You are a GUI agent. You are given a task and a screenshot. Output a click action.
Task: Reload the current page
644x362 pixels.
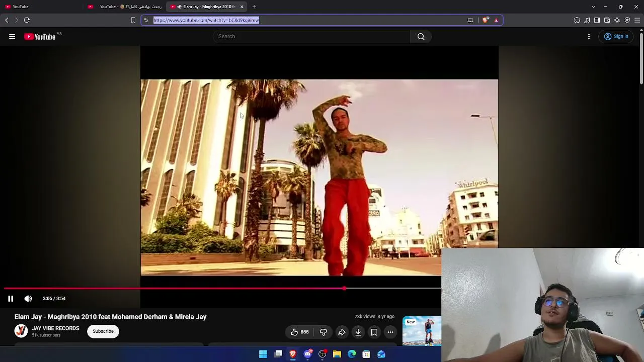[27, 20]
